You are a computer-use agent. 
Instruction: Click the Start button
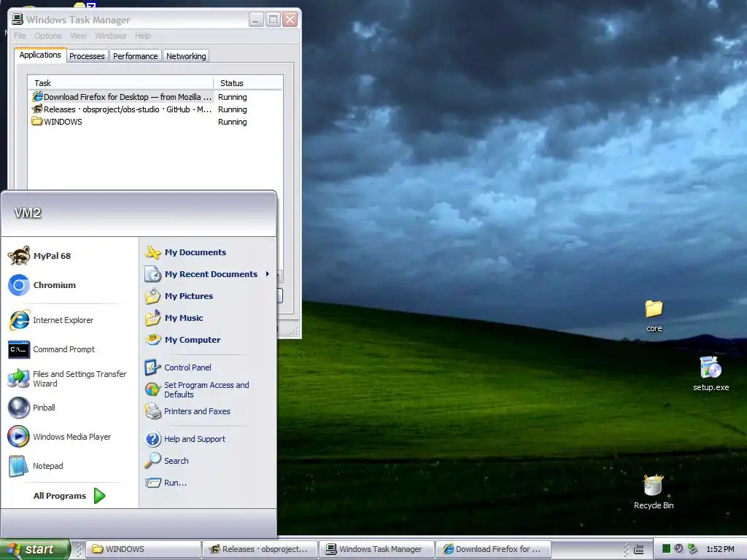click(x=35, y=549)
